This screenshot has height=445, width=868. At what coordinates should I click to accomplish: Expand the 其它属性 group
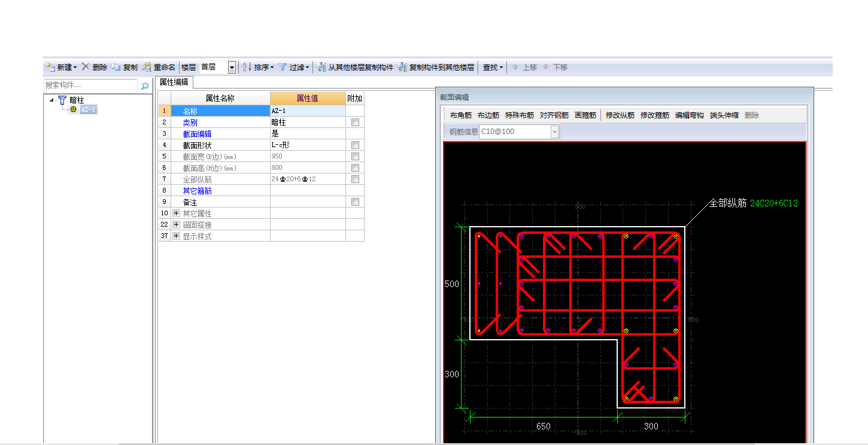coord(176,214)
